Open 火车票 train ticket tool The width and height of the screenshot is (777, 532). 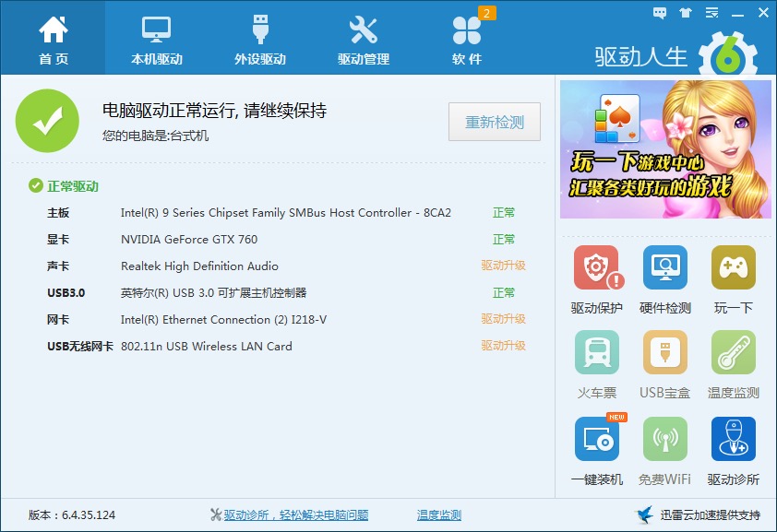[x=597, y=353]
